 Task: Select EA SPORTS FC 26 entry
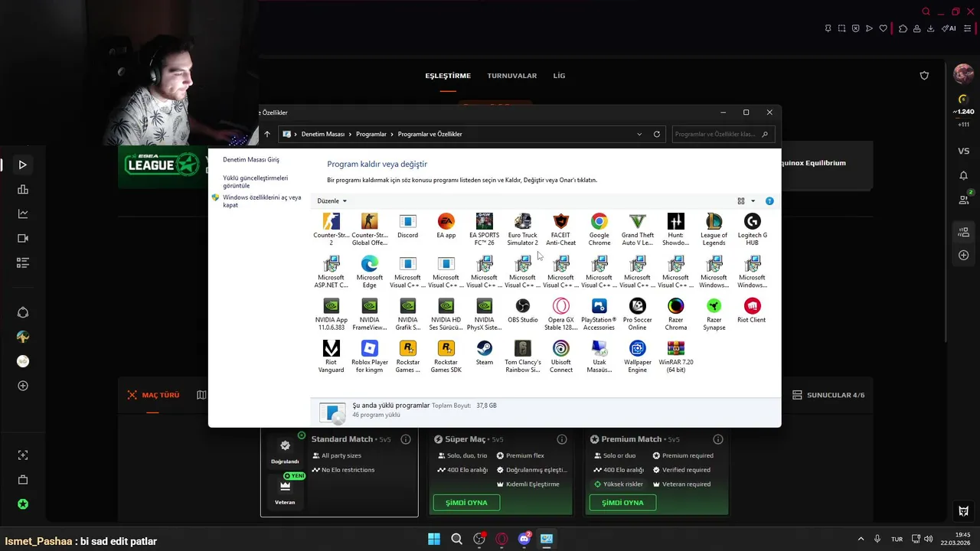click(x=484, y=229)
